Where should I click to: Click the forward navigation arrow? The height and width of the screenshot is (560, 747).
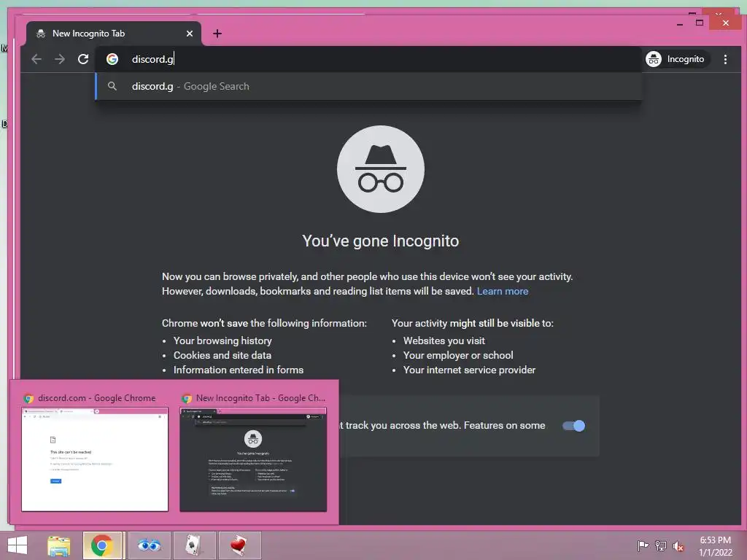point(60,59)
